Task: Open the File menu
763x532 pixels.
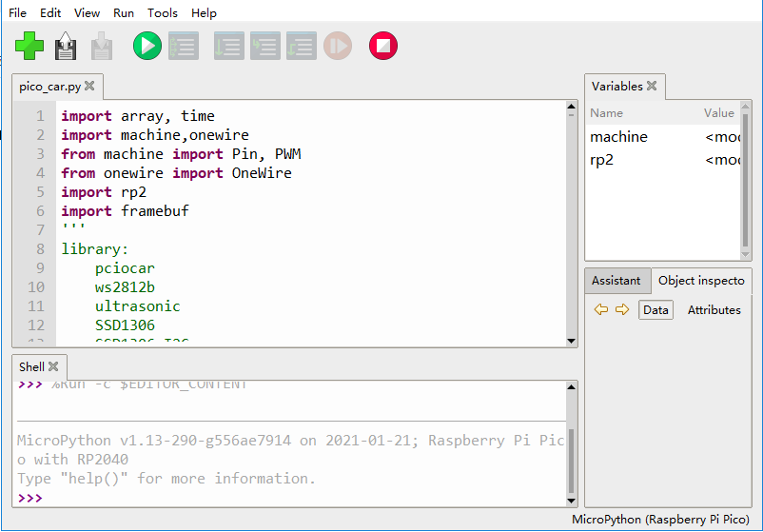Action: [x=17, y=12]
